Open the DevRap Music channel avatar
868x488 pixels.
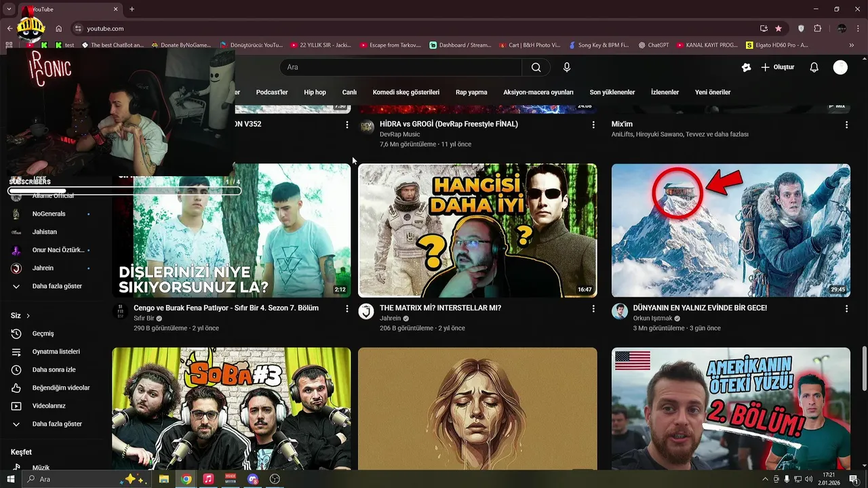coord(366,127)
